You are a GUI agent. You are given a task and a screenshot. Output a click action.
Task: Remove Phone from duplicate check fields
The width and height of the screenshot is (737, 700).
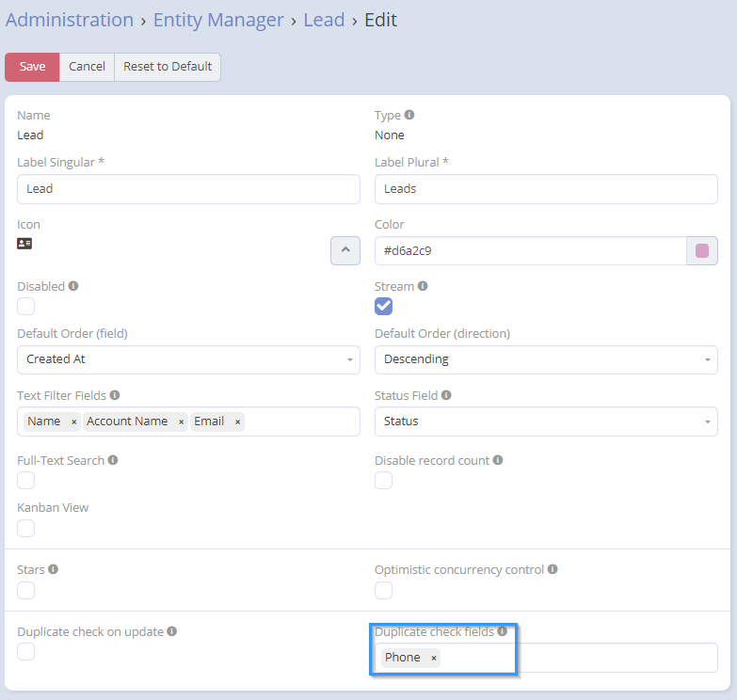[x=434, y=658]
